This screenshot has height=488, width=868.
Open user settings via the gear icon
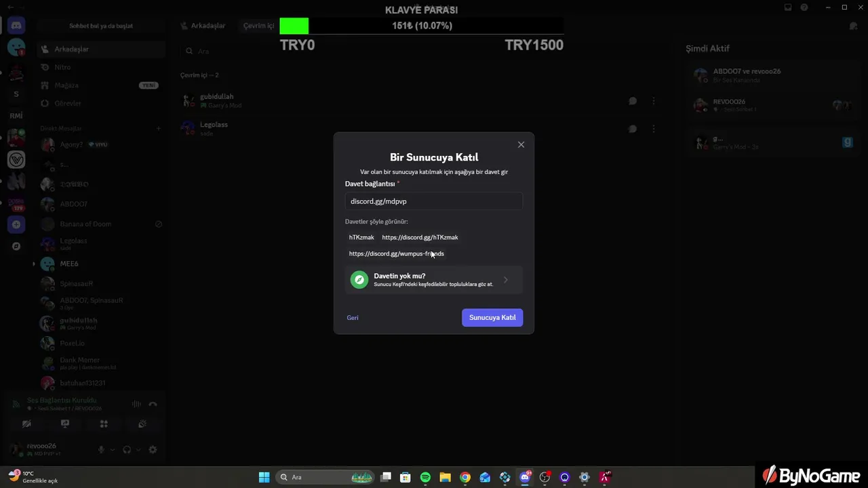click(153, 449)
